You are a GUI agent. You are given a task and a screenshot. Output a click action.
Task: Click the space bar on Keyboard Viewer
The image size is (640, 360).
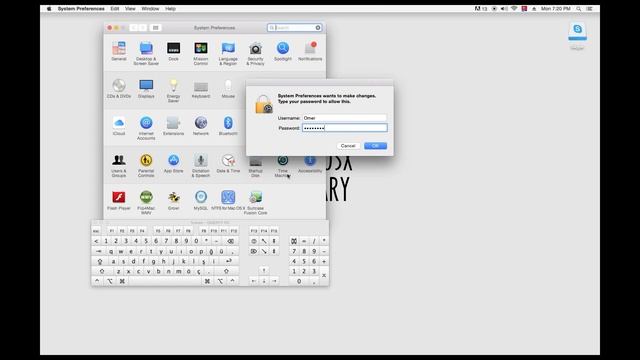[165, 281]
